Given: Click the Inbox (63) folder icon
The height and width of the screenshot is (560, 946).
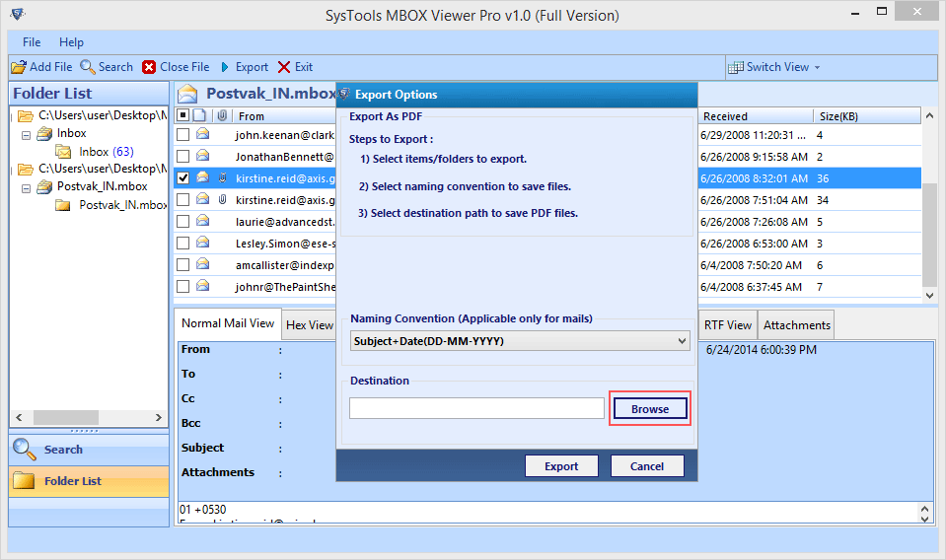Looking at the screenshot, I should (x=64, y=152).
